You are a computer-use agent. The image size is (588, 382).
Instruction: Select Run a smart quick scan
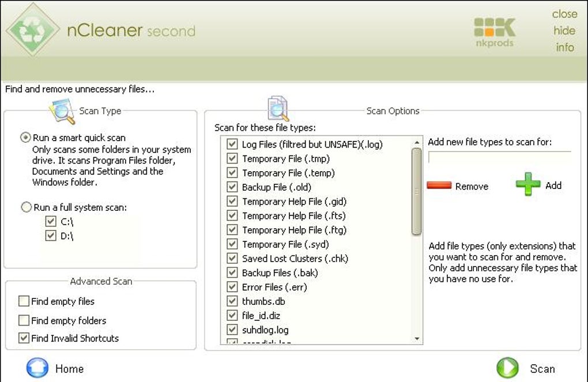pyautogui.click(x=25, y=138)
